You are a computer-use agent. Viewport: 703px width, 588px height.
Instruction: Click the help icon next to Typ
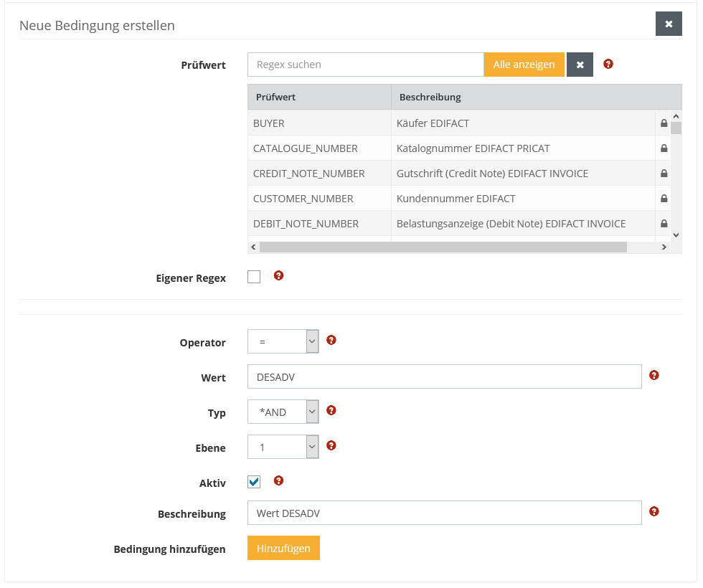click(x=331, y=410)
